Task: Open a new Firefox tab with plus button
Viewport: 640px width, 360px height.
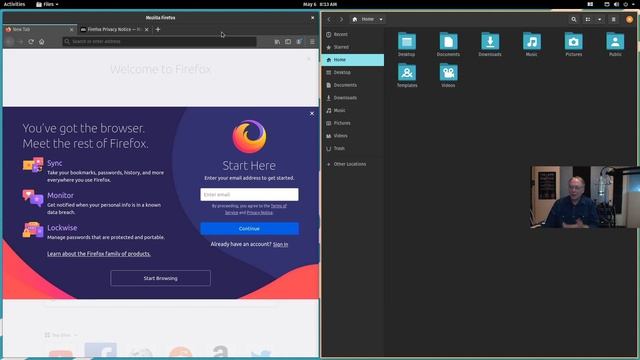Action: (158, 29)
